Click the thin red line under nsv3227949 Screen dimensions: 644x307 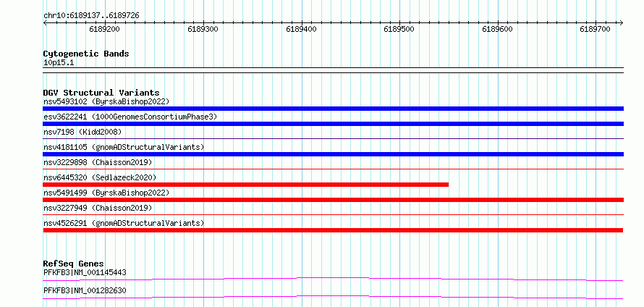point(333,214)
